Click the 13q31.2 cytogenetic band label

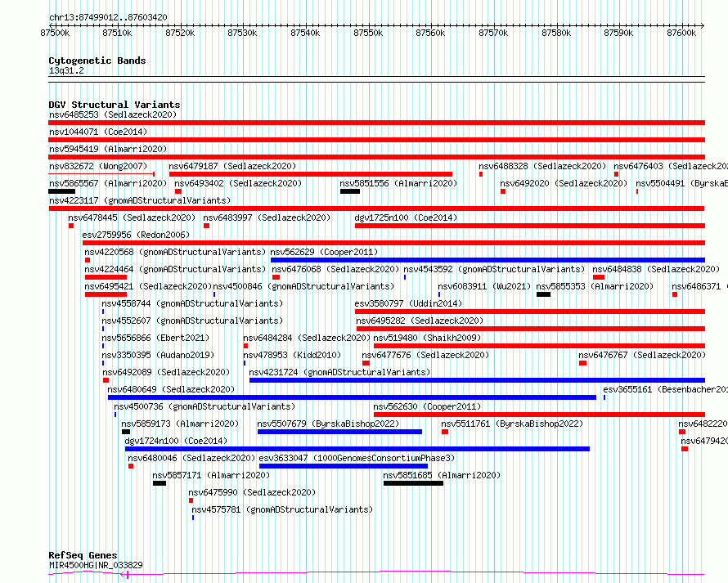(x=66, y=70)
